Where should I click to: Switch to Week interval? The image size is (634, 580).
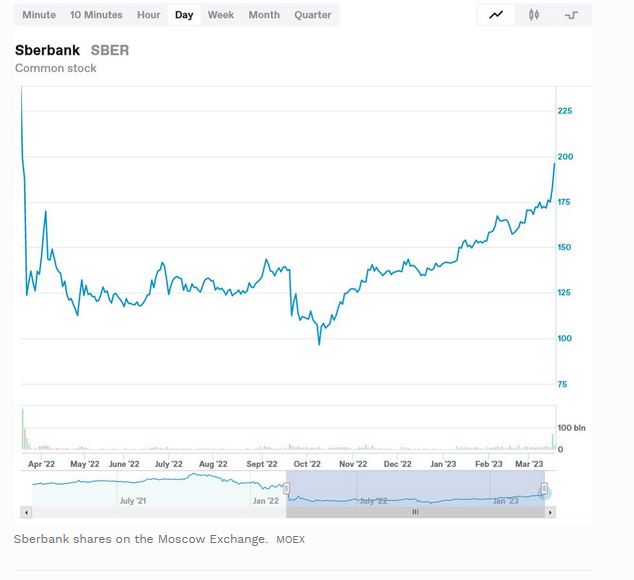(221, 15)
